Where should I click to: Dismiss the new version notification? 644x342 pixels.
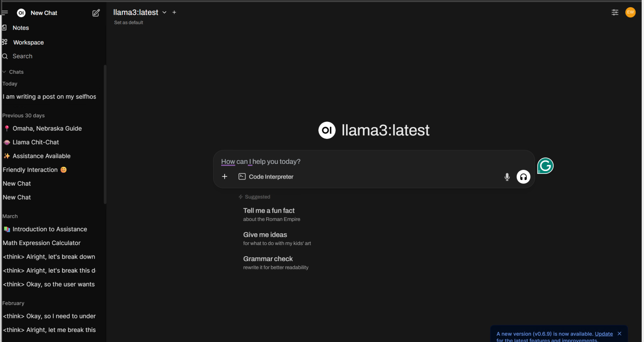click(619, 333)
